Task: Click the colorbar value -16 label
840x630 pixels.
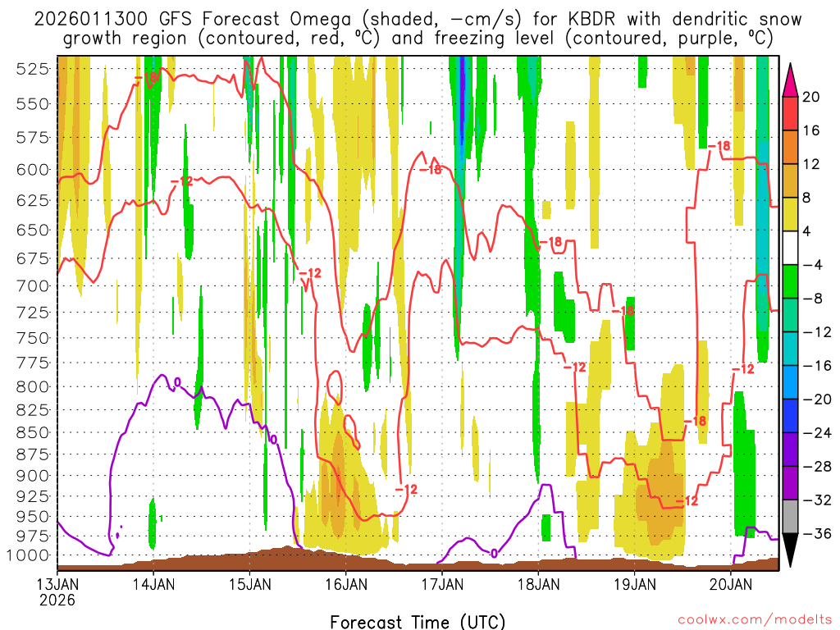Action: pyautogui.click(x=818, y=365)
